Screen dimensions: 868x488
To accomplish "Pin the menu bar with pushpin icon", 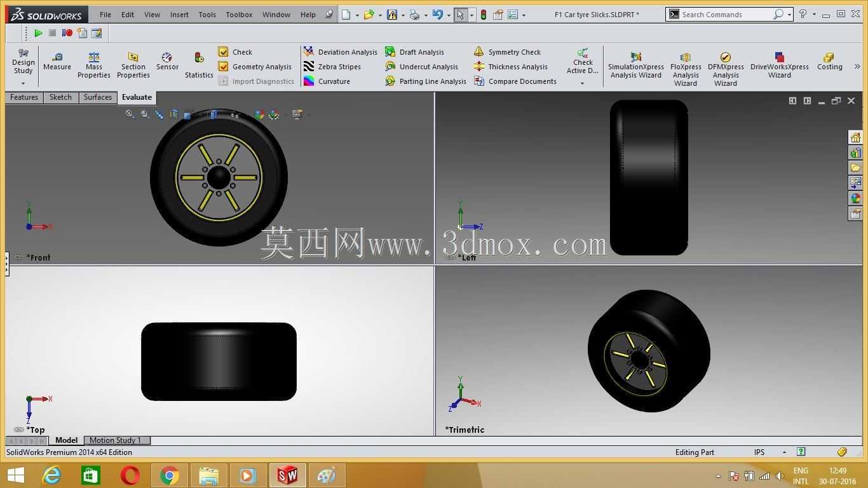I will (329, 14).
